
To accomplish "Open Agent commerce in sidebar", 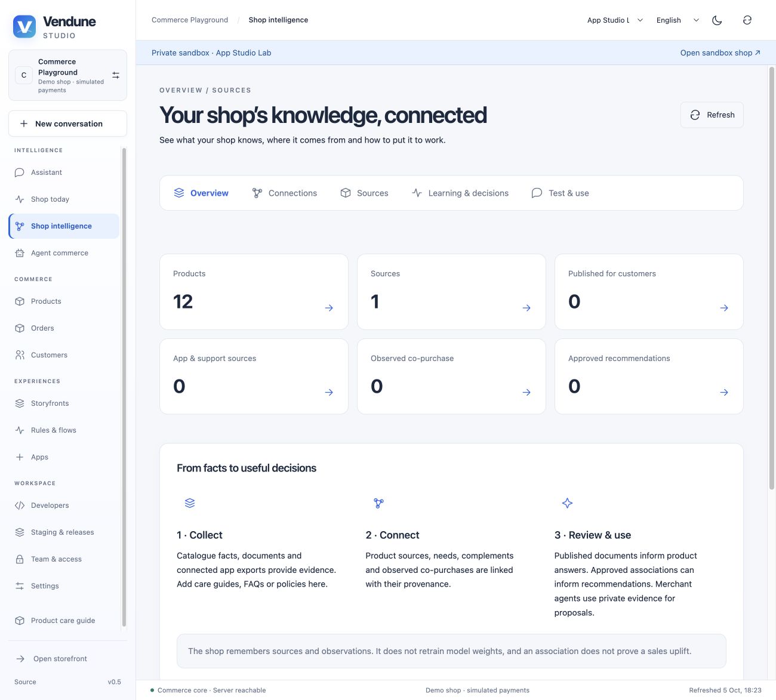I will pyautogui.click(x=64, y=253).
